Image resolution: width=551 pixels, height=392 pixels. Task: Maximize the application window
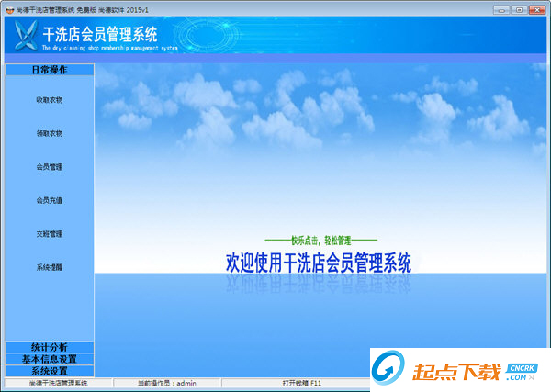(519, 10)
